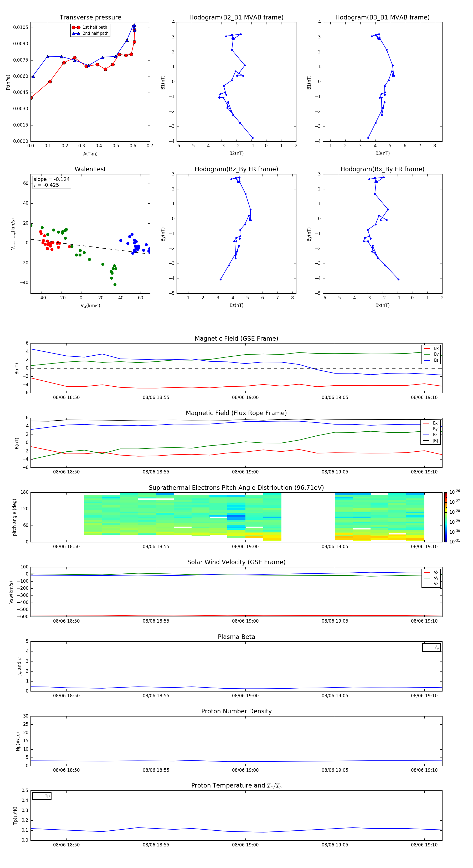Click the "WalenTest" plot title
This screenshot has width=473, height=868.
pos(90,169)
